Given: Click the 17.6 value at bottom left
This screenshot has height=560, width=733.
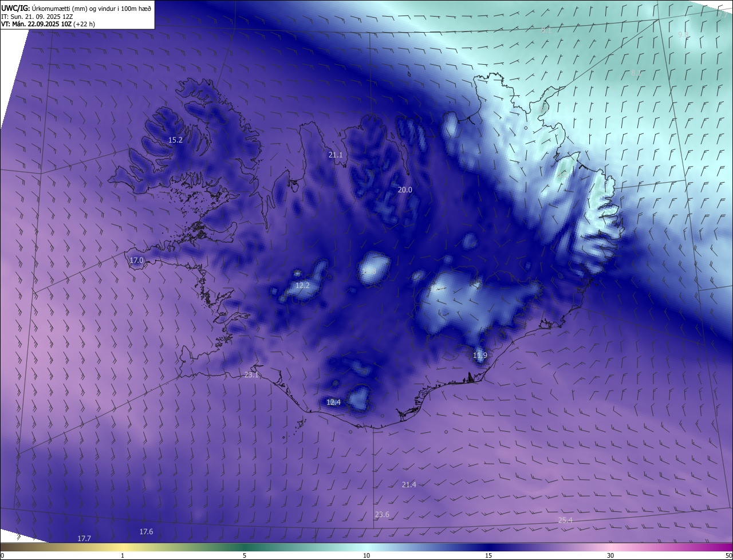Looking at the screenshot, I should [146, 532].
